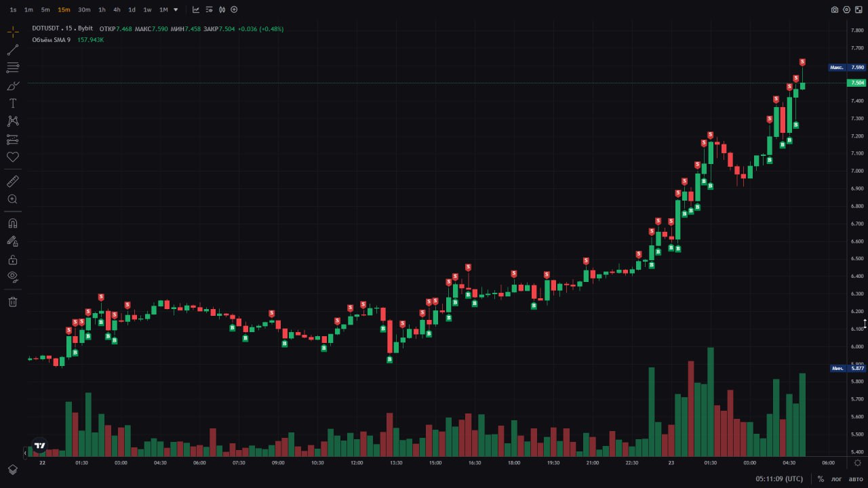Click the Объём SMA 9 indicator legend

(51, 40)
